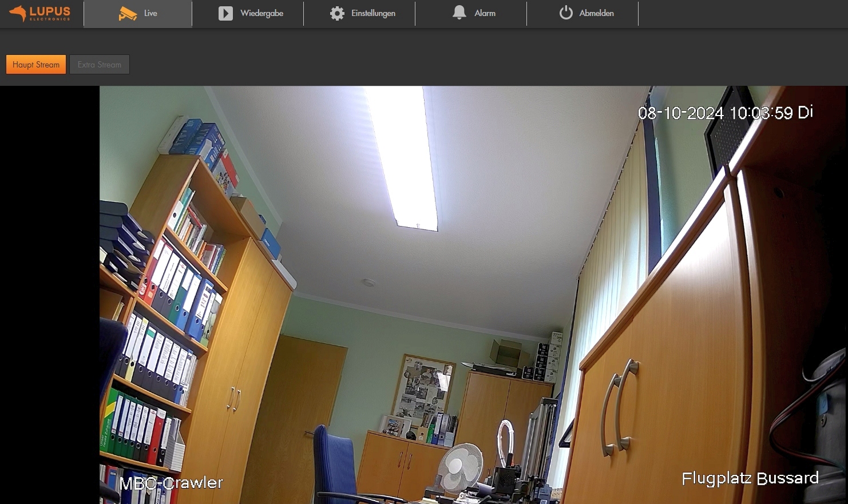
Task: Click the Abmelden power icon
Action: point(566,13)
